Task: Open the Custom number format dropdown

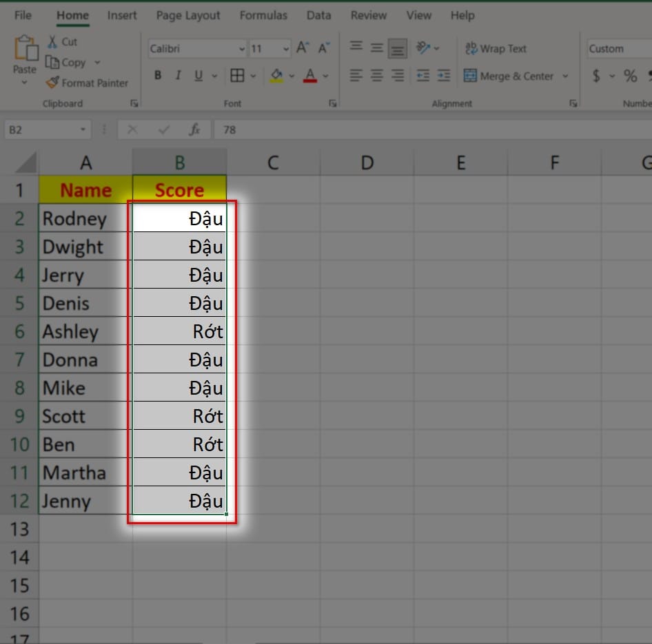Action: [617, 49]
